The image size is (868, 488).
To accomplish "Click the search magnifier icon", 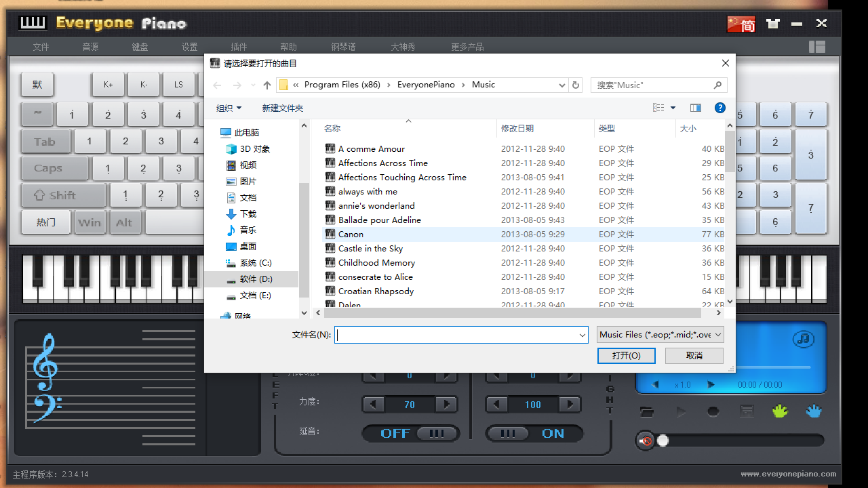I will point(718,85).
